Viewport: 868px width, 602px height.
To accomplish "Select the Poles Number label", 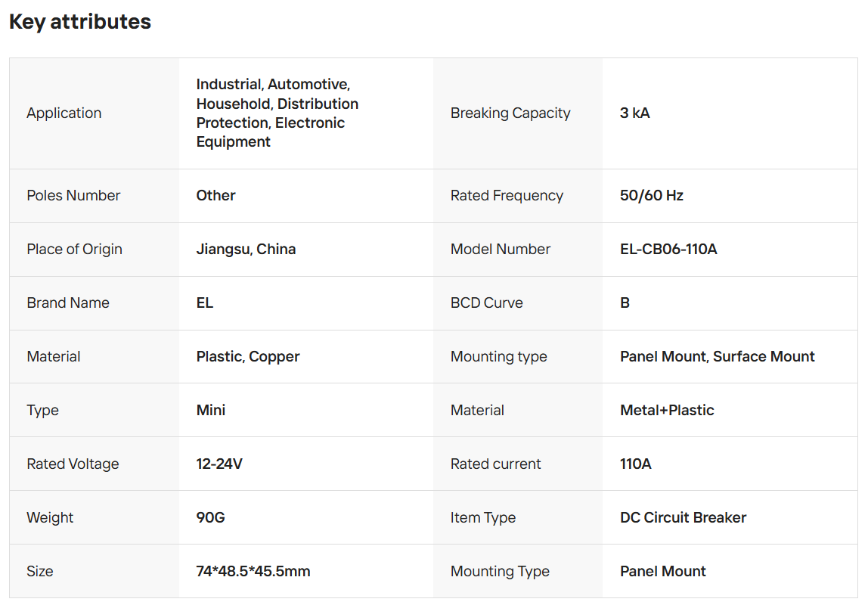I will [73, 196].
